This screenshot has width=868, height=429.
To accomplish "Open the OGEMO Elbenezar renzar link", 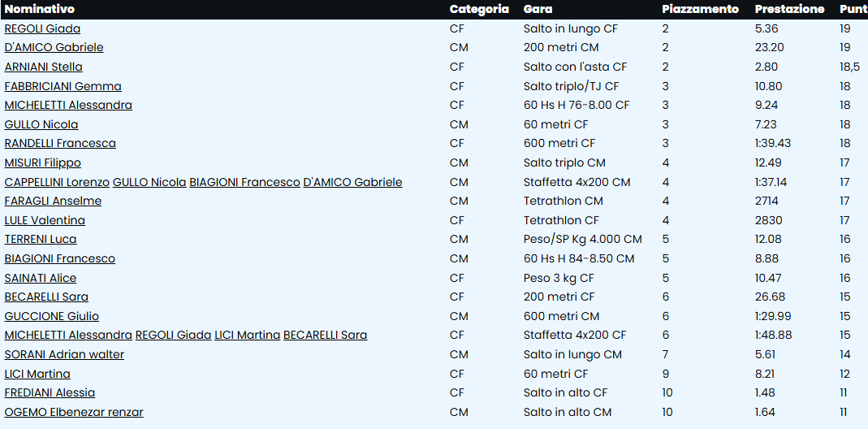I will [74, 412].
